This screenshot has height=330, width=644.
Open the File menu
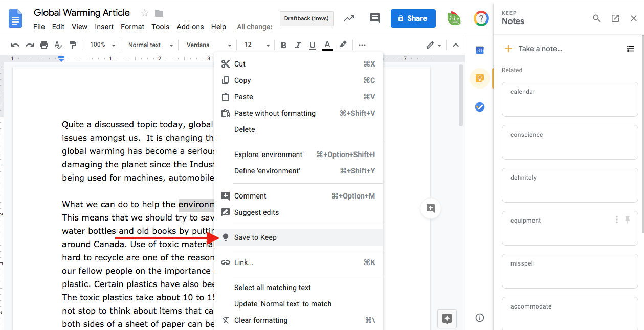click(x=39, y=27)
